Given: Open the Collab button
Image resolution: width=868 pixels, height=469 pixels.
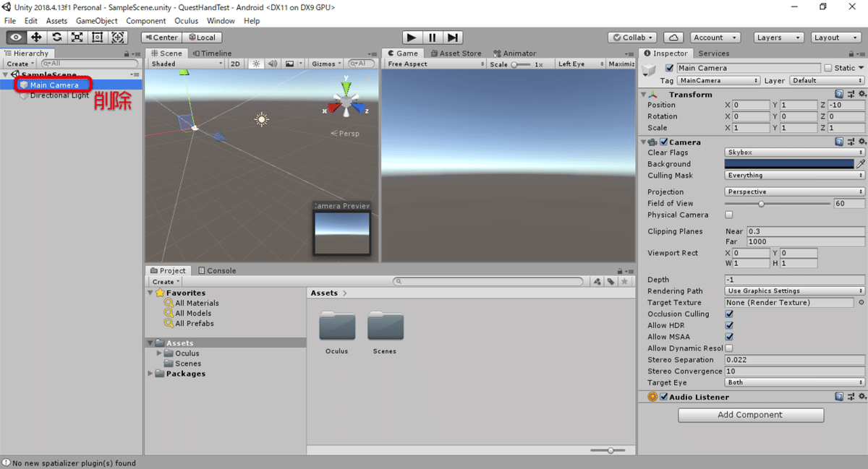Looking at the screenshot, I should click(633, 38).
